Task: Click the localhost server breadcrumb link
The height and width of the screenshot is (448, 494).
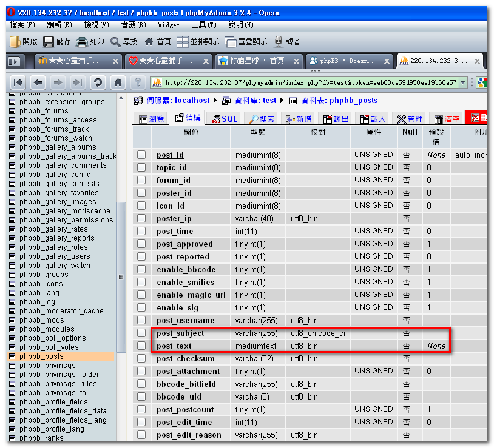Action: (178, 101)
